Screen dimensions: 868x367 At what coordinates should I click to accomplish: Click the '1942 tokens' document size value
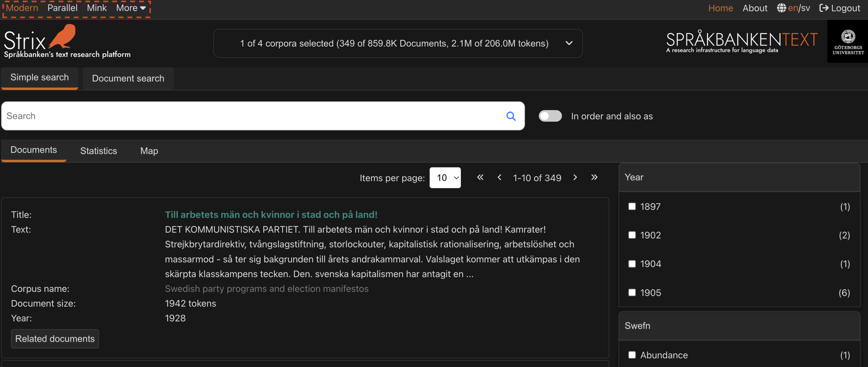pyautogui.click(x=190, y=304)
